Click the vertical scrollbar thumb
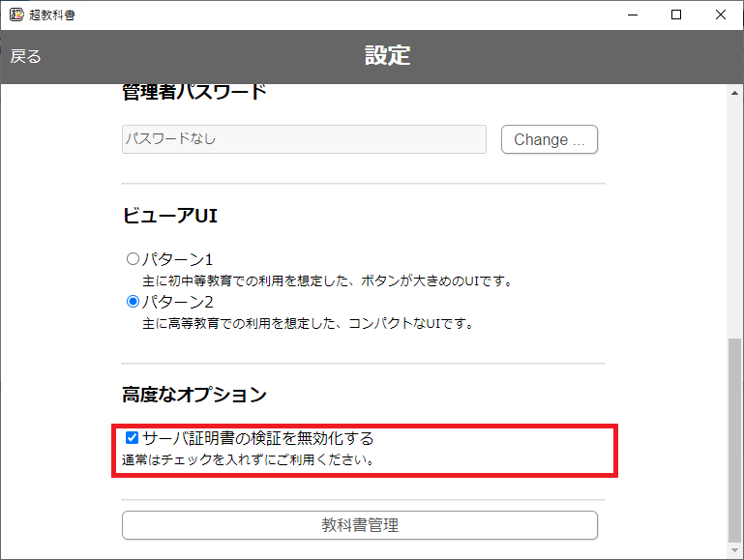Viewport: 744px width, 560px height. 734,440
